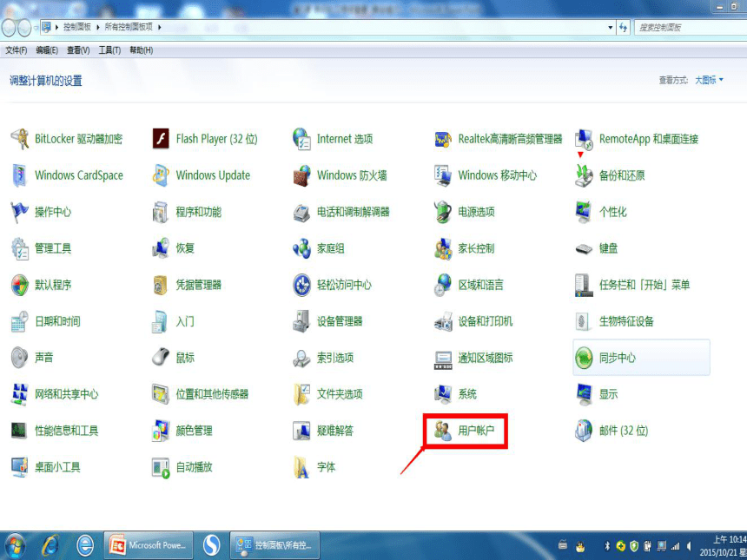Open the 管理工具 gear icon
This screenshot has height=560, width=747.
tap(20, 248)
